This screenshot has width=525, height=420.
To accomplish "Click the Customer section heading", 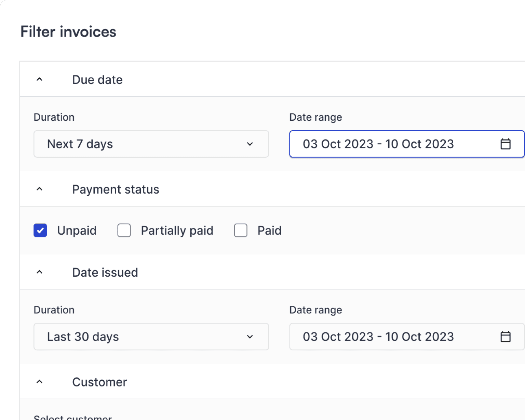I will pos(99,382).
